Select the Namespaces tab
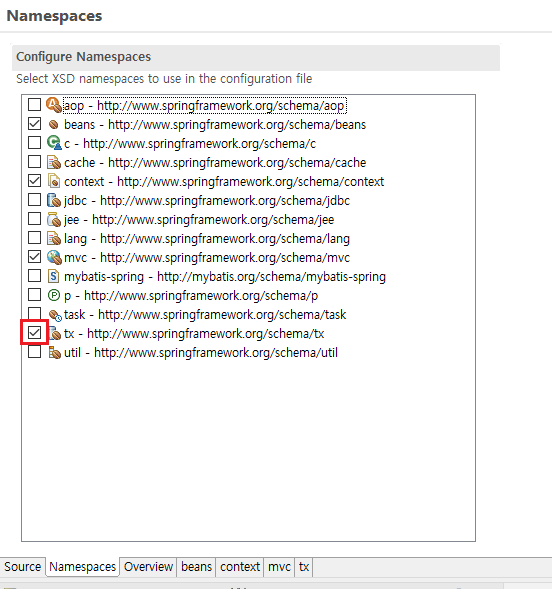552x589 pixels. (83, 566)
